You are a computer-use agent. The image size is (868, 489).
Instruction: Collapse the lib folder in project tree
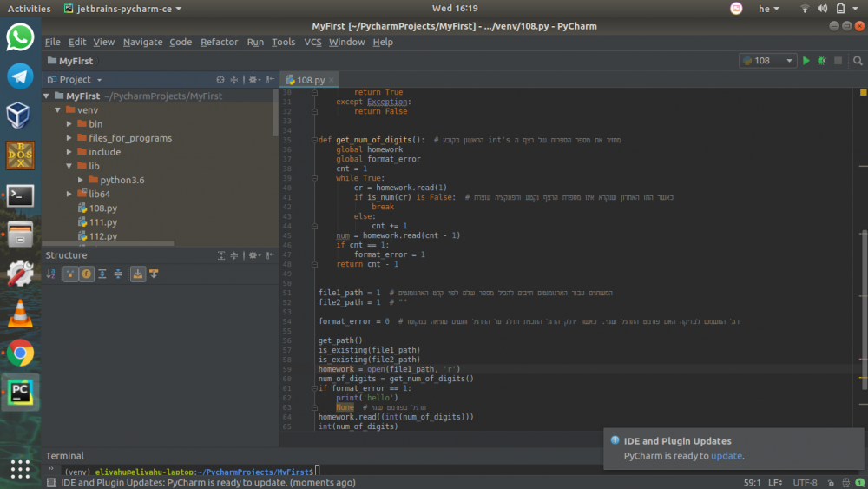(69, 166)
